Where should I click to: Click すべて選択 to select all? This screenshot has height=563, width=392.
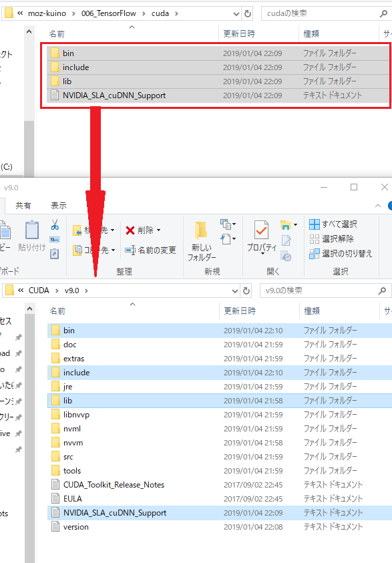(333, 224)
